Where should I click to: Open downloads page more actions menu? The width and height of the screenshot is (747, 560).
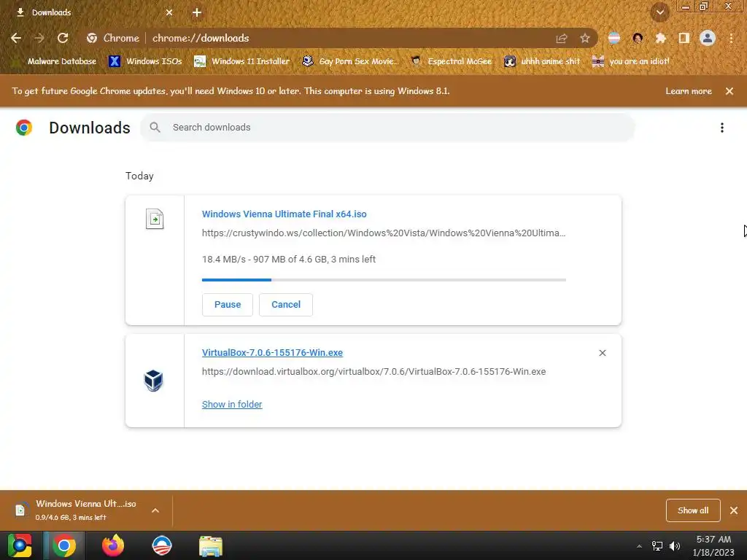point(722,127)
